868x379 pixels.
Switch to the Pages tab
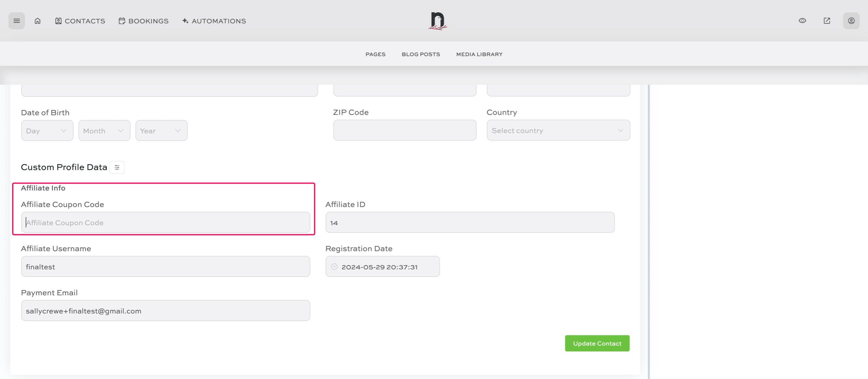tap(375, 54)
